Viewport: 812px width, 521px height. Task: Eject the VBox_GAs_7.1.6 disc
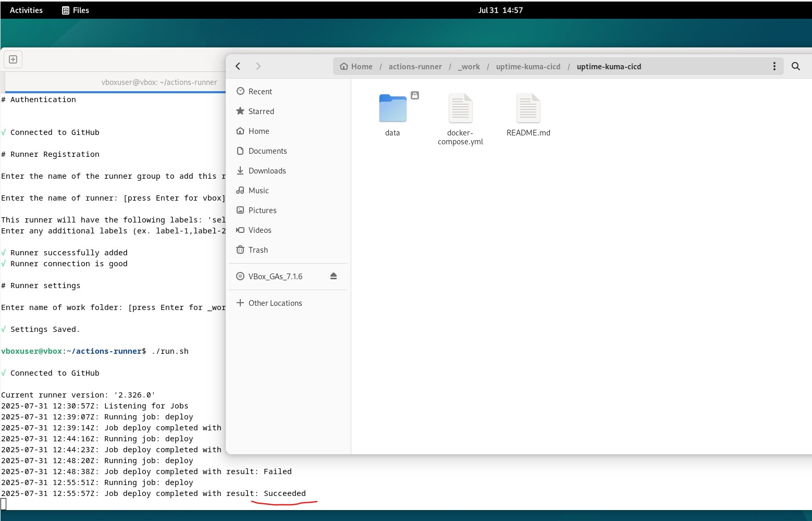point(334,276)
